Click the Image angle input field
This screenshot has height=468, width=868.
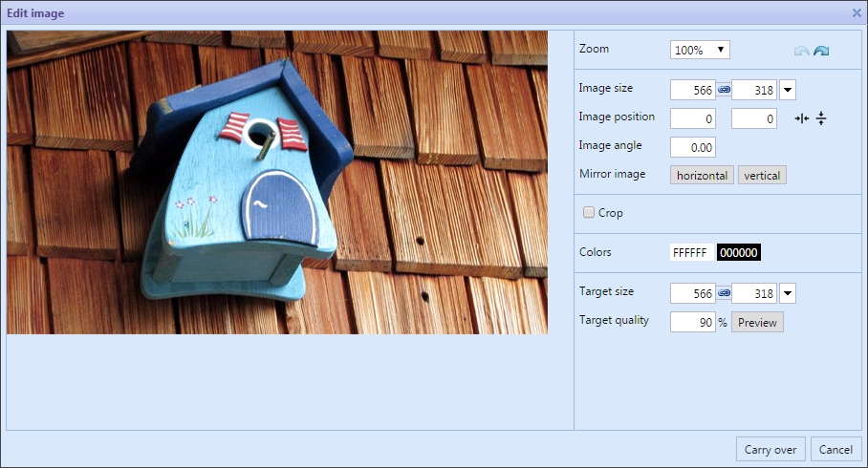point(693,147)
